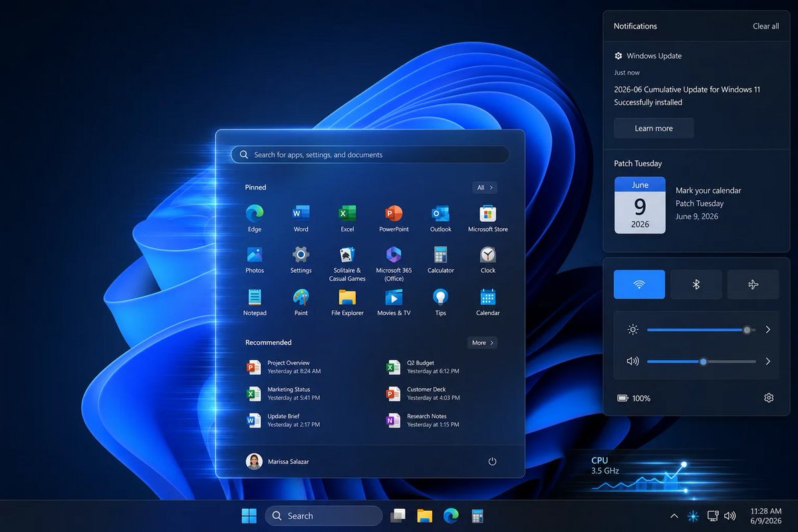Image resolution: width=798 pixels, height=532 pixels.
Task: Start PowerPoint from pinned grid
Action: [394, 218]
